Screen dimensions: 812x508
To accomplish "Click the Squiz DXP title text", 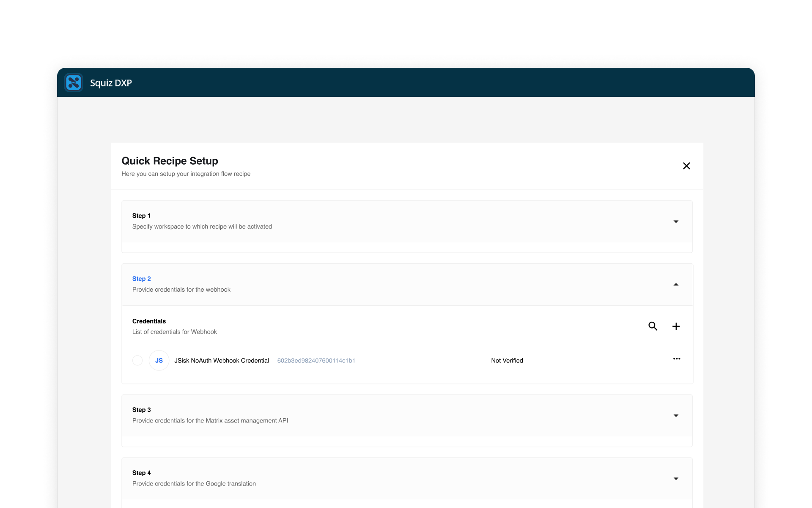I will (x=111, y=83).
